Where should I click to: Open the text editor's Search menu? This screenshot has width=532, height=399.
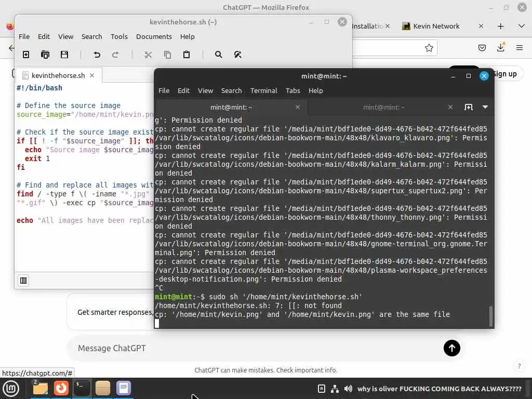coord(91,37)
